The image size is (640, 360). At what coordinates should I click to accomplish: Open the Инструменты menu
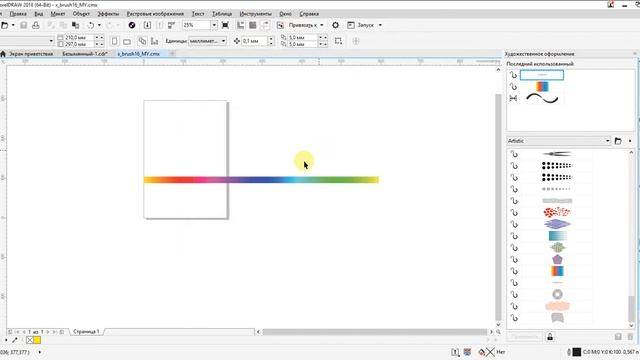pos(256,13)
